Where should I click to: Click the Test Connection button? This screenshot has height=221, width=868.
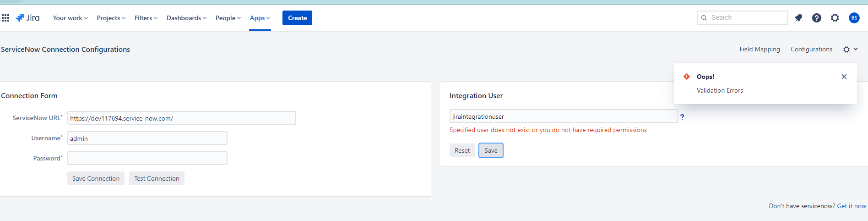[x=157, y=178]
